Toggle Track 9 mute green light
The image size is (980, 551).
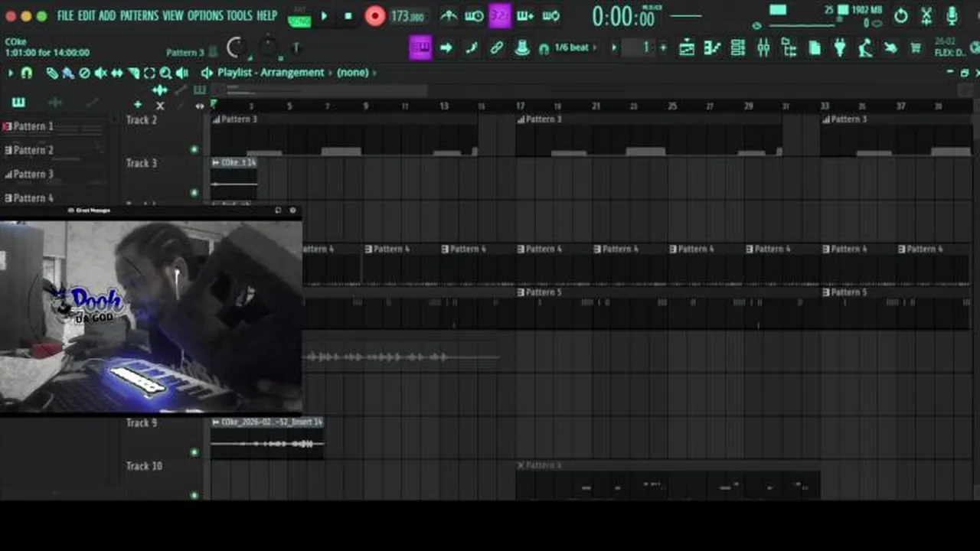pyautogui.click(x=194, y=452)
